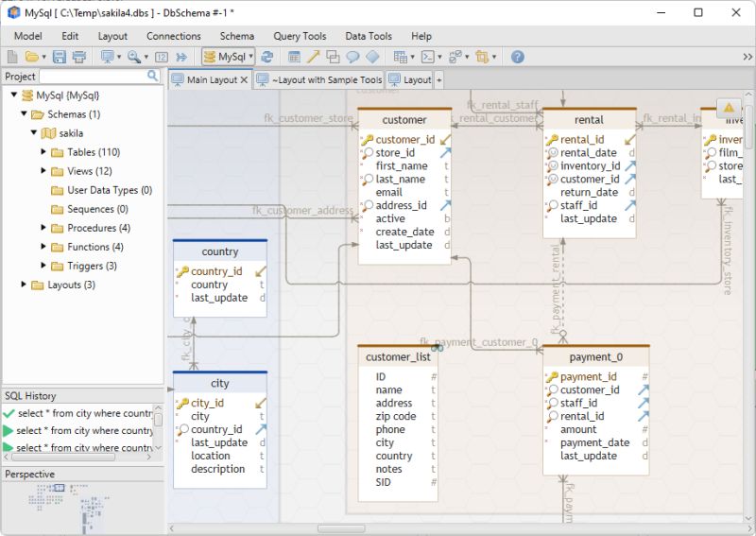This screenshot has height=536, width=756.
Task: Click the customer table header
Action: pyautogui.click(x=404, y=120)
